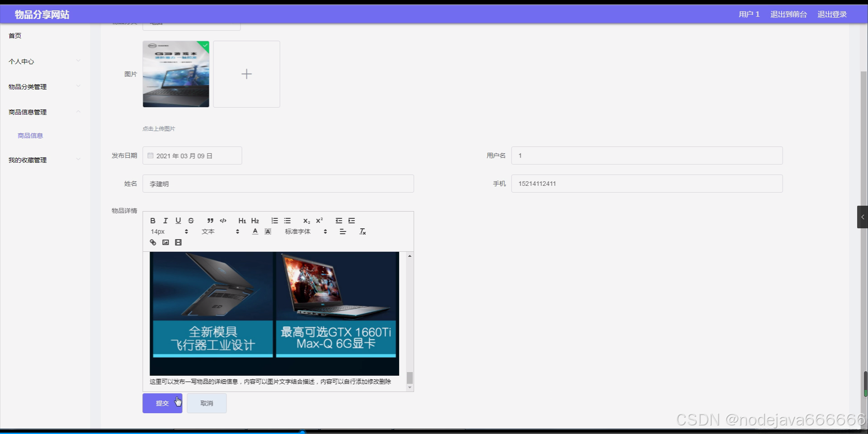The height and width of the screenshot is (434, 868).
Task: Submit the form with 提交
Action: [162, 403]
